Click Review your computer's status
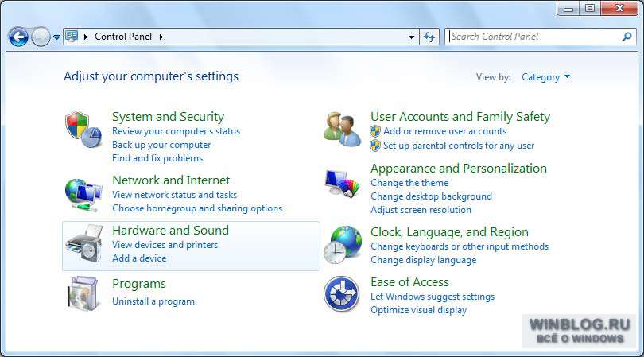The image size is (644, 357). pyautogui.click(x=177, y=131)
